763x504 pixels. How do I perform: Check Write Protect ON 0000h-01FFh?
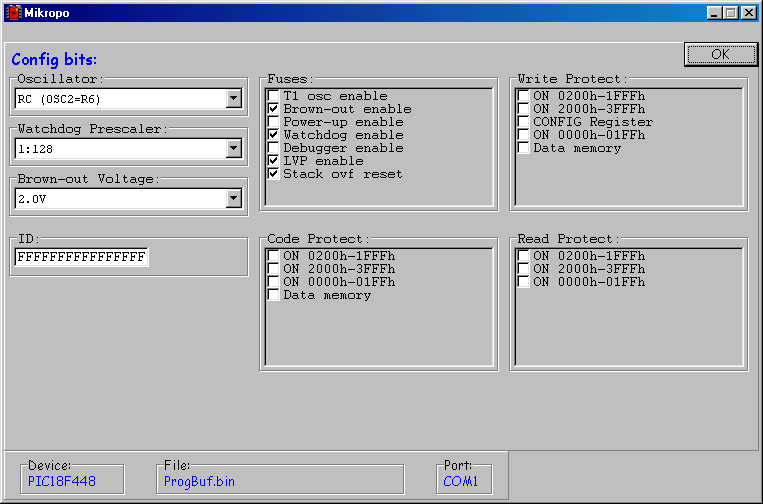[523, 135]
